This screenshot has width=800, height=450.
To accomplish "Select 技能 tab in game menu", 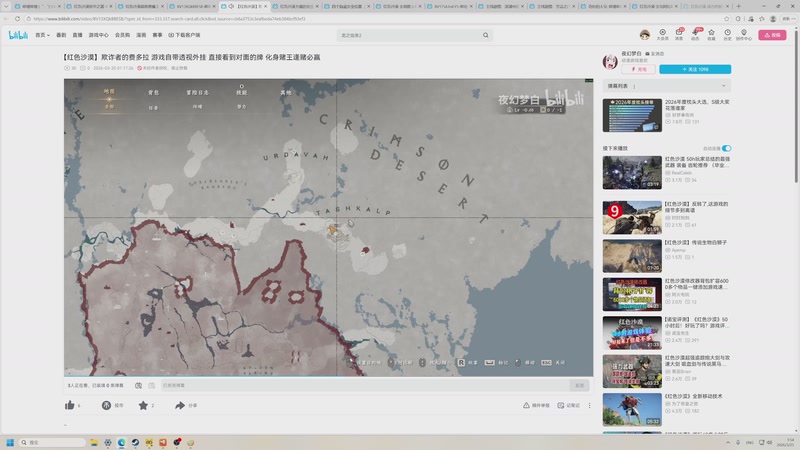I will (241, 93).
